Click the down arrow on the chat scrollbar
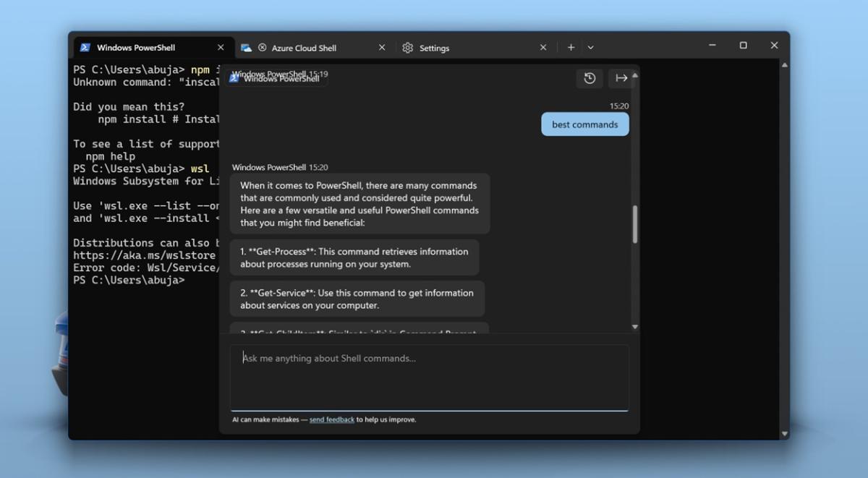The width and height of the screenshot is (868, 478). point(634,327)
